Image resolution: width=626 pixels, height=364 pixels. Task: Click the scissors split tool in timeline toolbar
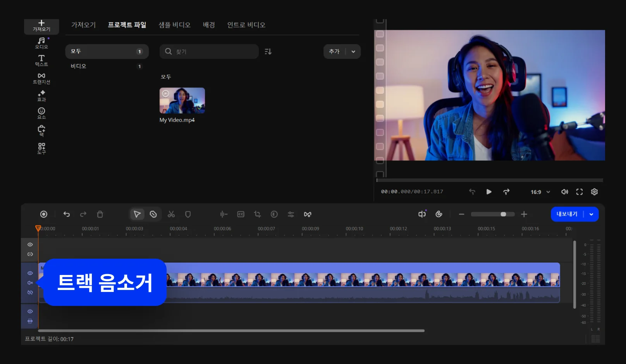tap(171, 214)
